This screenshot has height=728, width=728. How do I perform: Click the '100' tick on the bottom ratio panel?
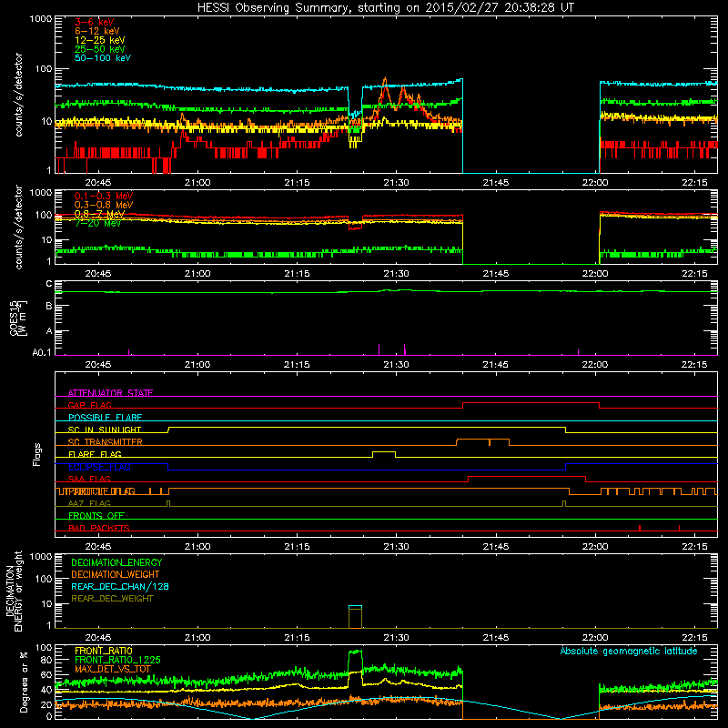44,648
